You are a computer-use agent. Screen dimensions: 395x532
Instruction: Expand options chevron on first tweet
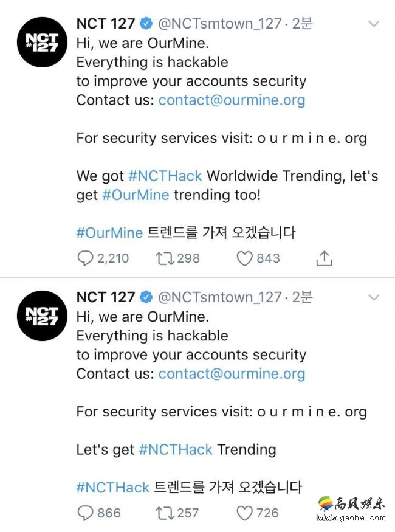click(374, 24)
